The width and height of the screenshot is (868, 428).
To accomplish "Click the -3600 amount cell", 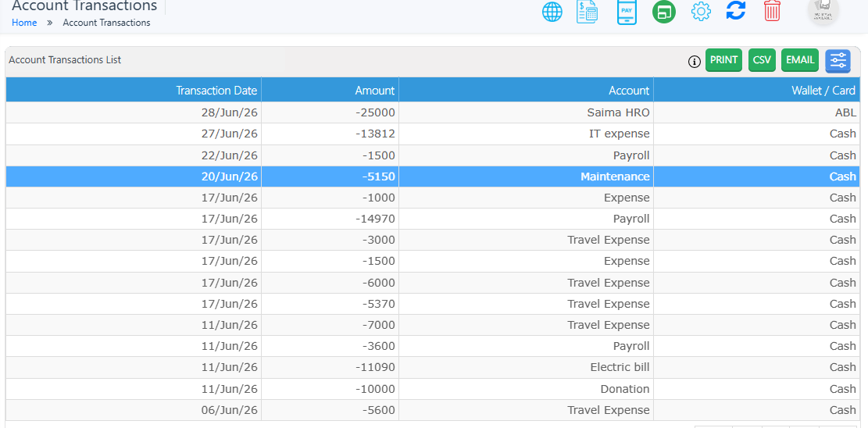I will tap(330, 346).
